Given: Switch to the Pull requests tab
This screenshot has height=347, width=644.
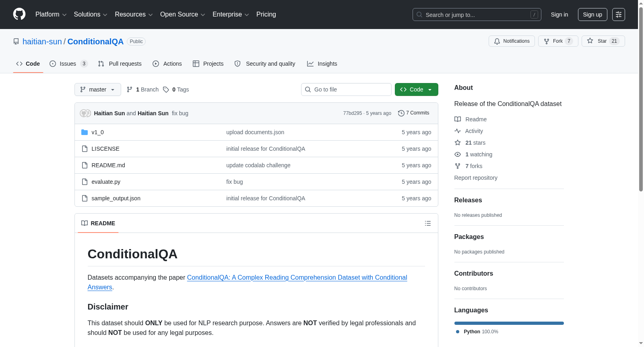Looking at the screenshot, I should pyautogui.click(x=120, y=64).
